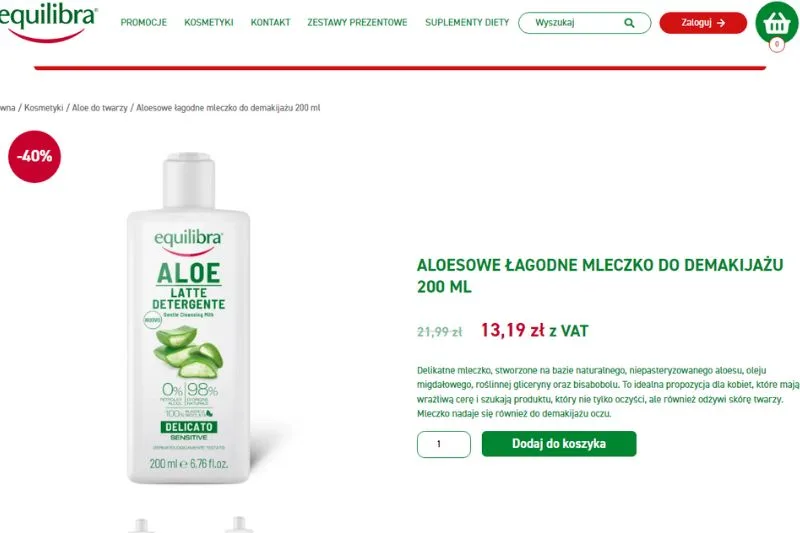
Task: Click Dodaj do koszyka button
Action: [x=559, y=444]
